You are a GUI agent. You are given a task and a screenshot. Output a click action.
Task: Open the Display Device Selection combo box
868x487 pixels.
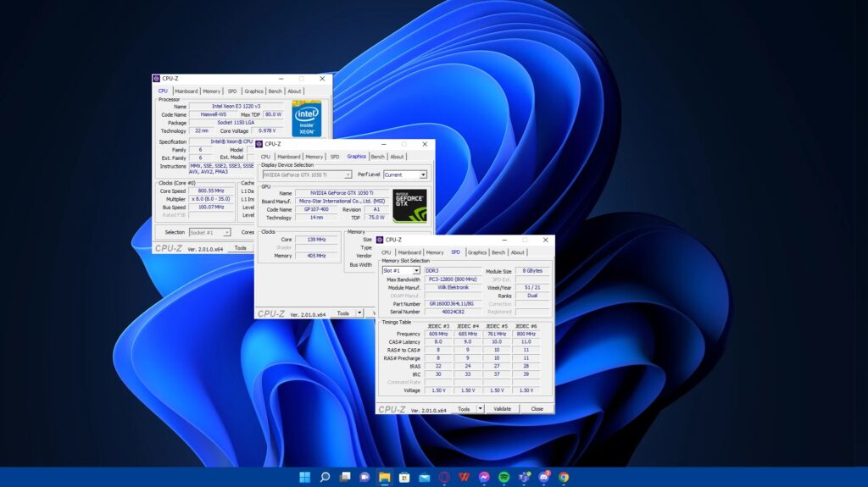coord(307,174)
